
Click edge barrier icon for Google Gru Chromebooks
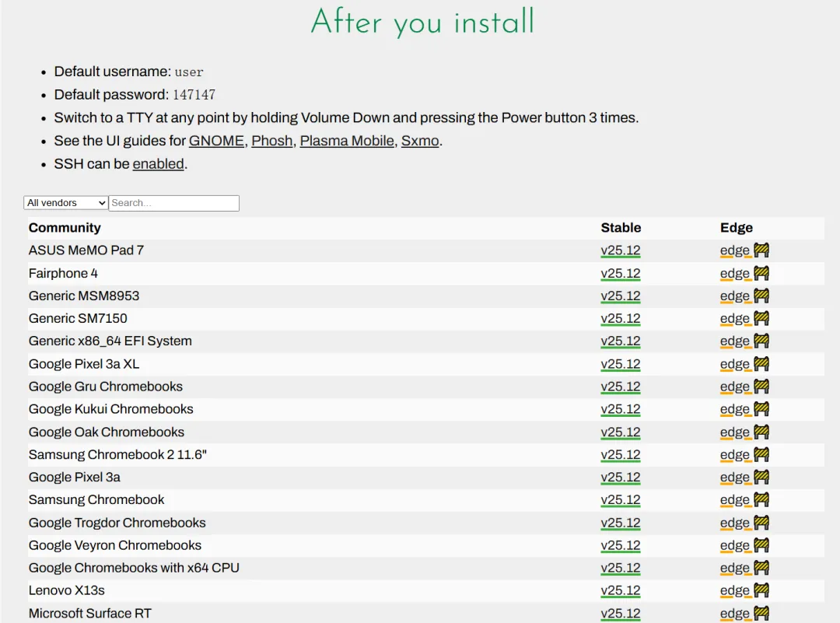(761, 387)
